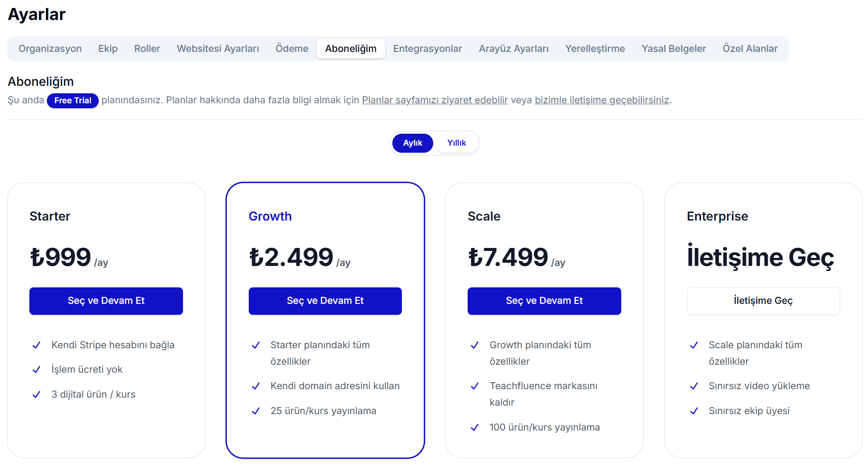Screen dimensions: 868x465
Task: Go to Yasal Belgeler tab
Action: (674, 48)
